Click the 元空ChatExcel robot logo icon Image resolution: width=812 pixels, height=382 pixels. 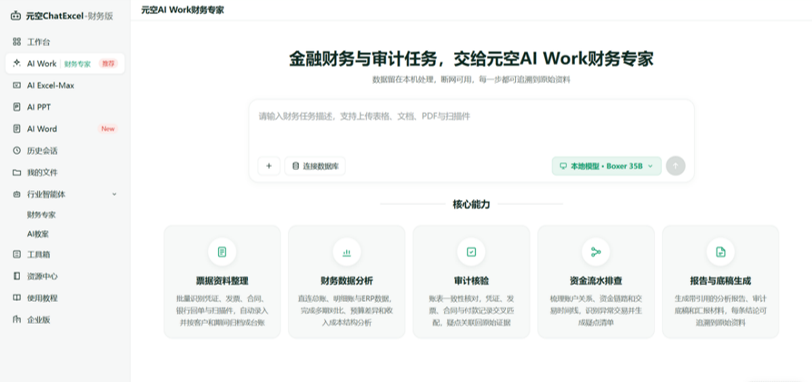(x=16, y=16)
